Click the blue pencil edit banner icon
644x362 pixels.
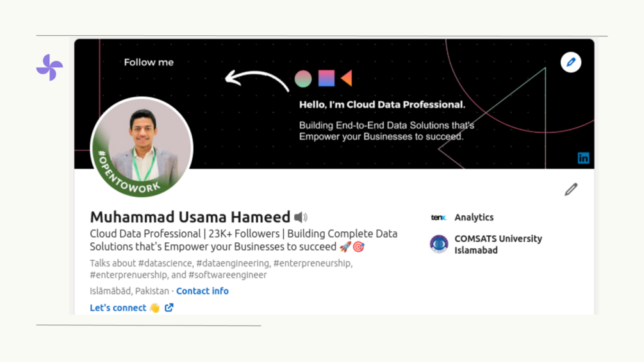click(570, 62)
